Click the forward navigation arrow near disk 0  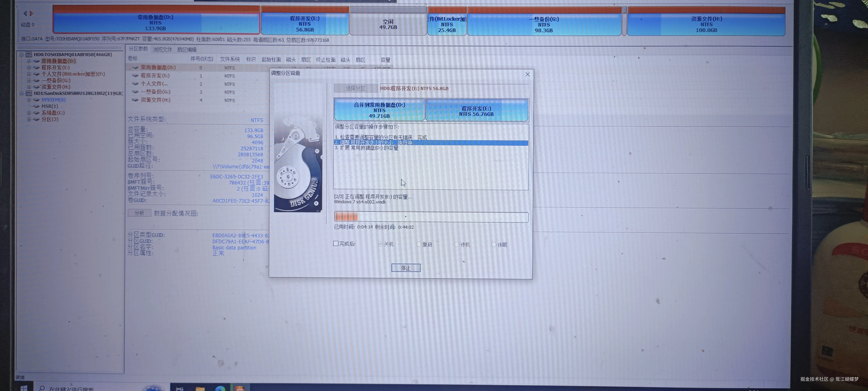tap(31, 14)
